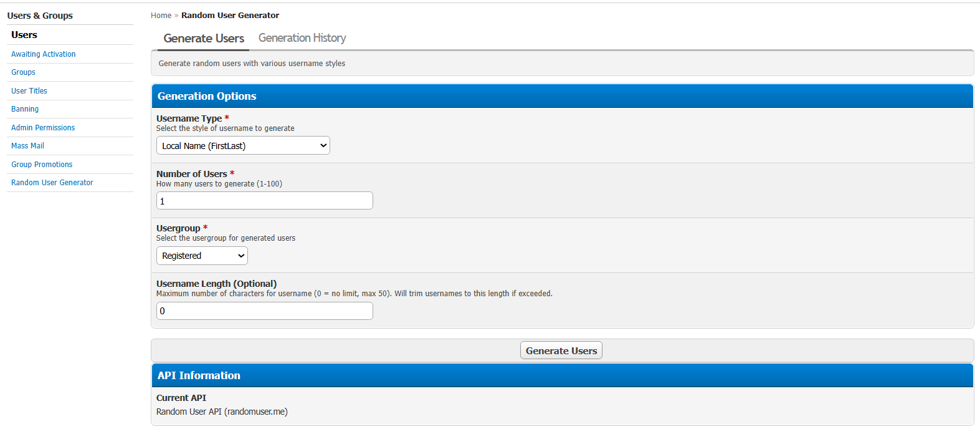Click the Users & Groups sidebar title
Screen dimensions: 980x434
(x=40, y=16)
